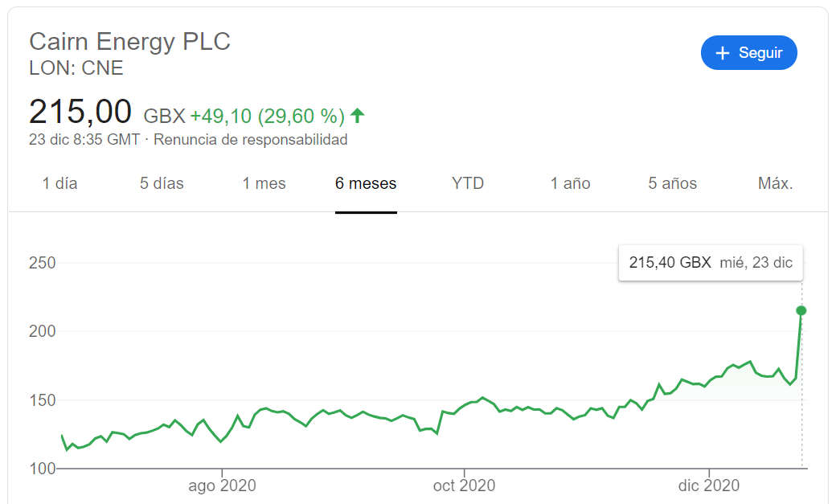The image size is (832, 504).
Task: Switch to the YTD range tab
Action: click(468, 184)
